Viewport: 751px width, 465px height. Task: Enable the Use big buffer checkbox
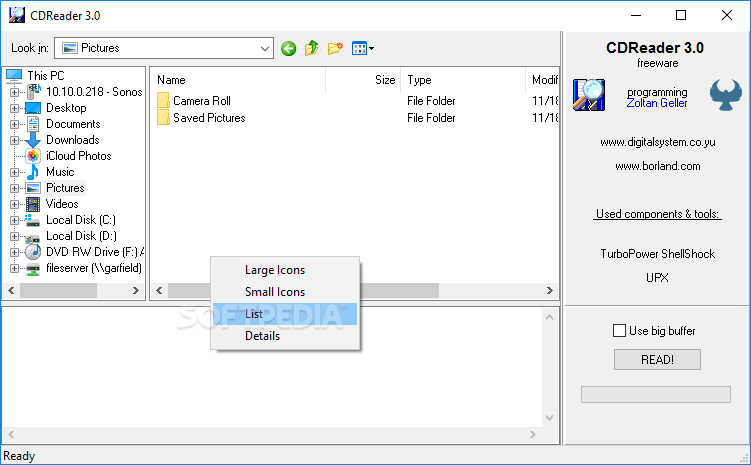pyautogui.click(x=619, y=330)
